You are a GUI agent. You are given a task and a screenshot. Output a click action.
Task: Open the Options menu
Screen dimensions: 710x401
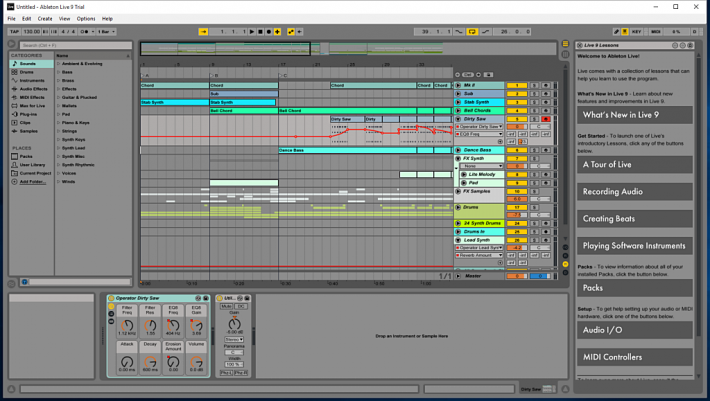(86, 19)
